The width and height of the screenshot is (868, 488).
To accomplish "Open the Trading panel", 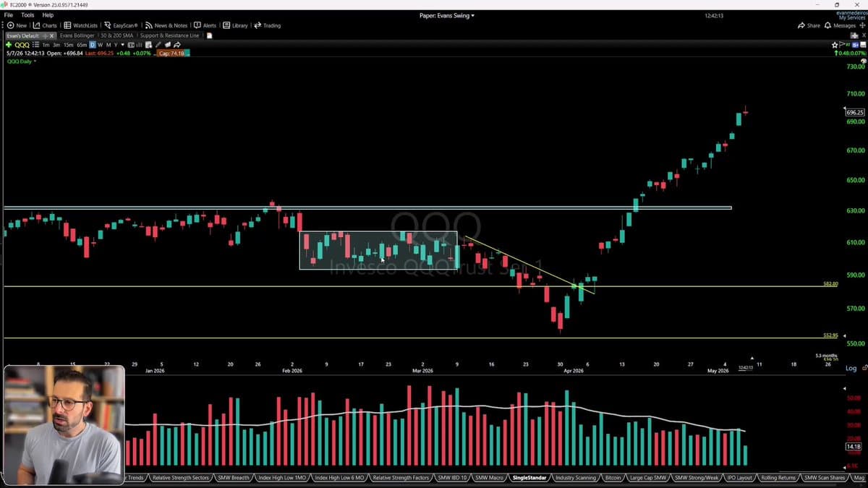I will click(267, 25).
